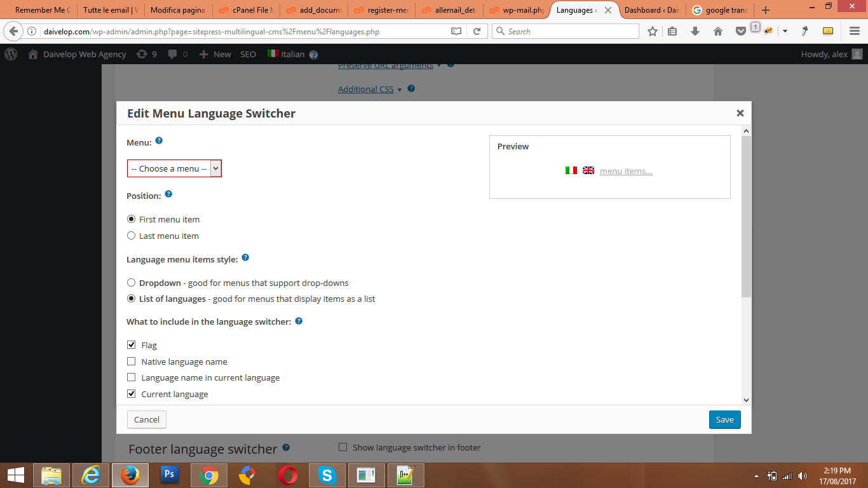
Task: Switch to wp-mail.php tab
Action: [x=515, y=10]
